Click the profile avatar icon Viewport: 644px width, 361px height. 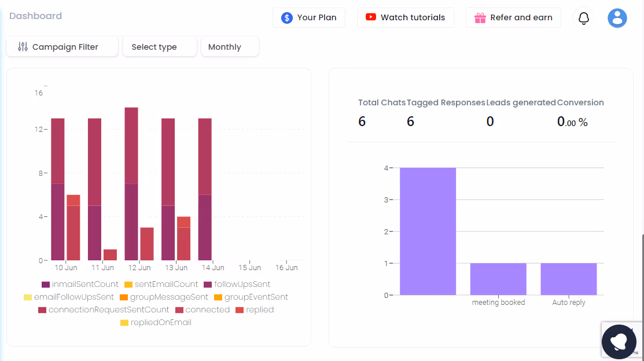pos(617,18)
